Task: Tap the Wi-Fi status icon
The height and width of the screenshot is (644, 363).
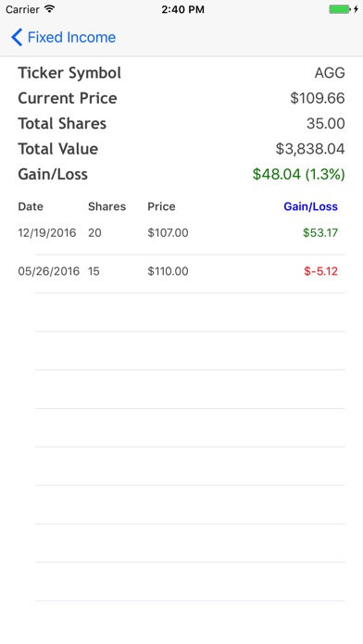Action: [50, 9]
